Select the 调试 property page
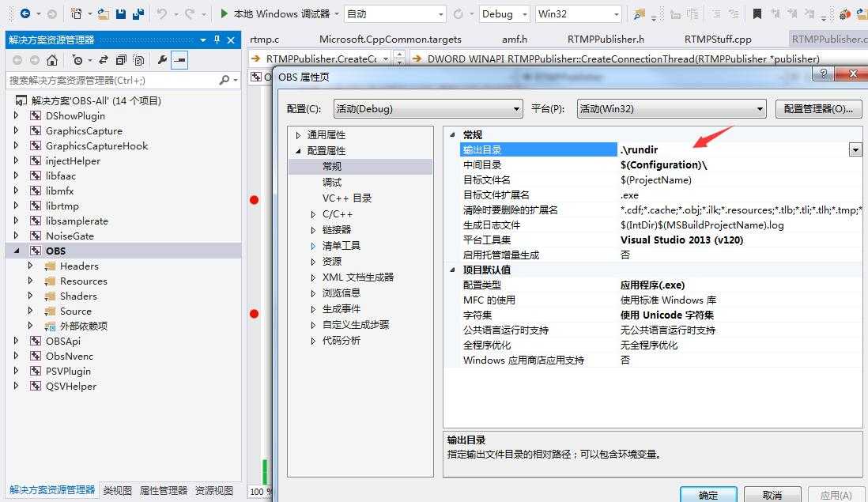 [x=332, y=182]
